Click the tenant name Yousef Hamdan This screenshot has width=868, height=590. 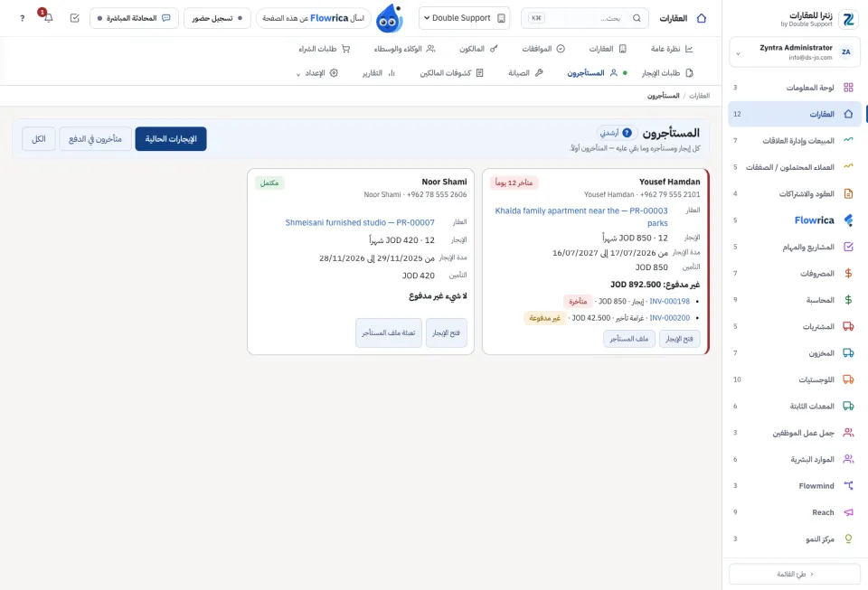[x=669, y=182]
